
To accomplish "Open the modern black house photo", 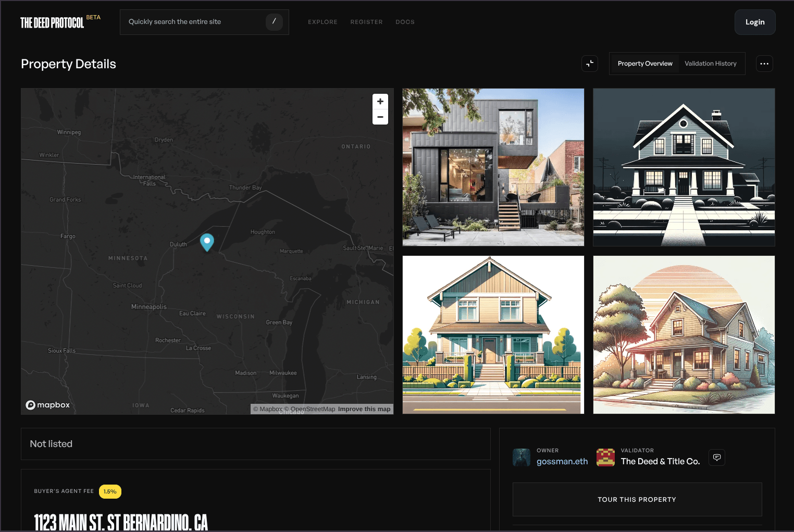I will click(493, 167).
